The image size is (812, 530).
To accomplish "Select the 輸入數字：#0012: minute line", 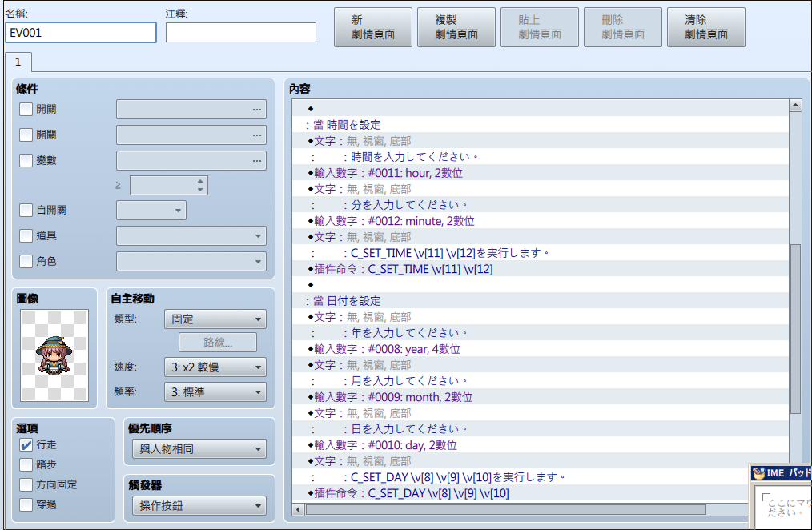I will coord(541,221).
